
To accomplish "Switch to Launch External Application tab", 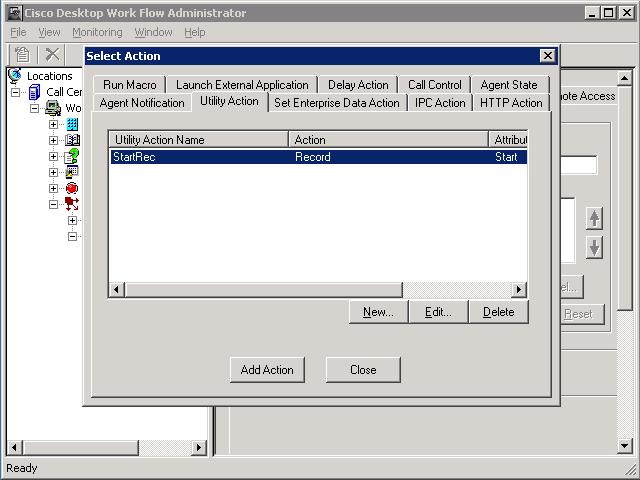I will pos(242,85).
